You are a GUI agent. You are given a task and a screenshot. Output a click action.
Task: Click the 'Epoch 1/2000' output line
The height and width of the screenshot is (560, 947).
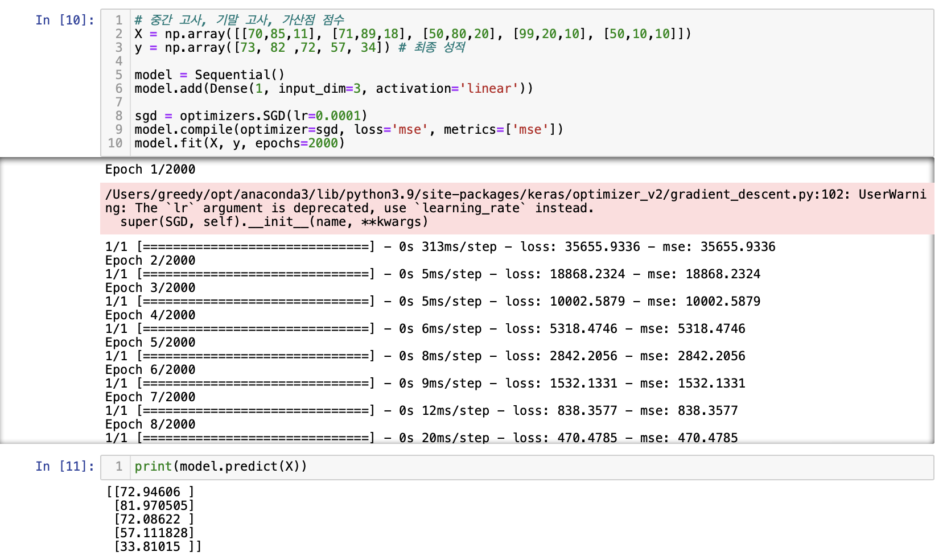pyautogui.click(x=150, y=170)
